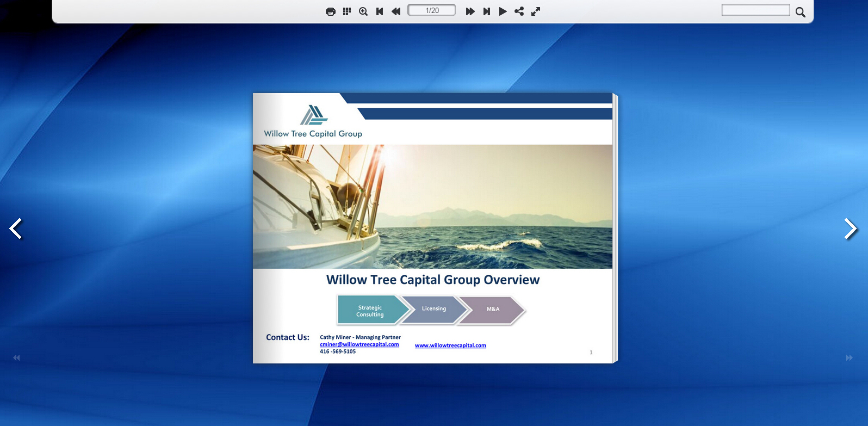Viewport: 868px width, 426px height.
Task: Click the 'Willow Tree Capital Group Overview' title
Action: click(x=433, y=280)
